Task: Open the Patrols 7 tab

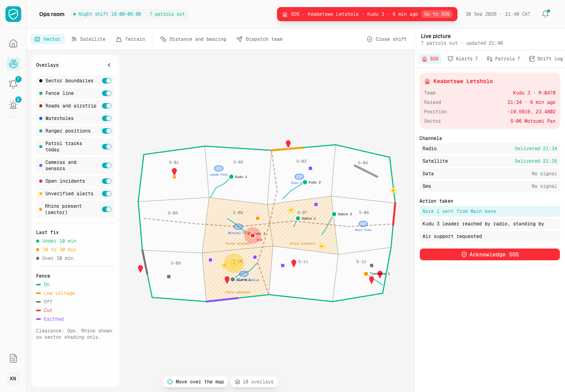Action: (x=503, y=59)
